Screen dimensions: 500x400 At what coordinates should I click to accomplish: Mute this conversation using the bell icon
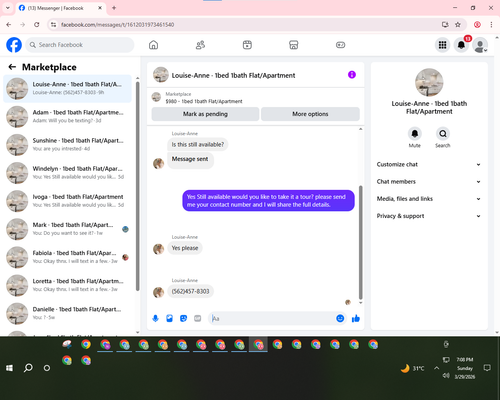(x=415, y=134)
